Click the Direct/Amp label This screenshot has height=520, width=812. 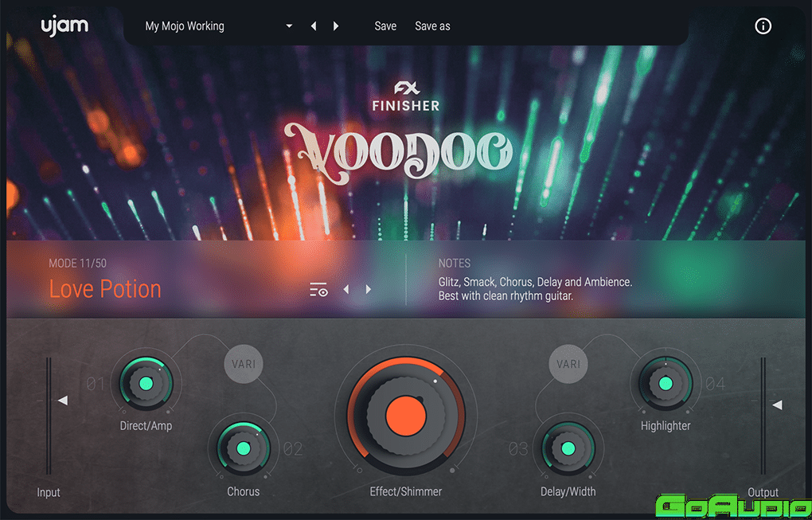click(146, 426)
